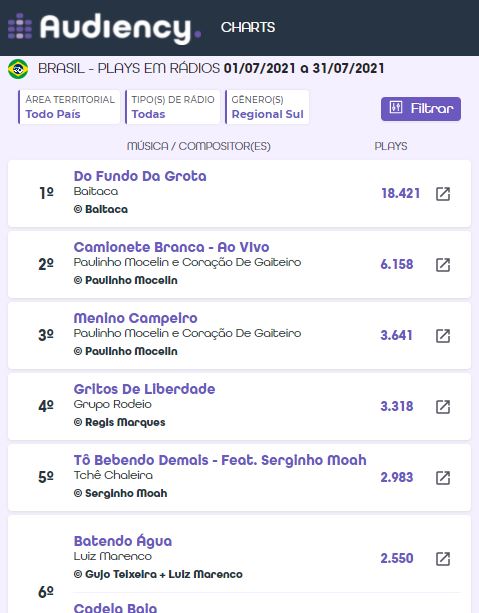Open the song Do Fundo Da Grota

click(x=140, y=176)
